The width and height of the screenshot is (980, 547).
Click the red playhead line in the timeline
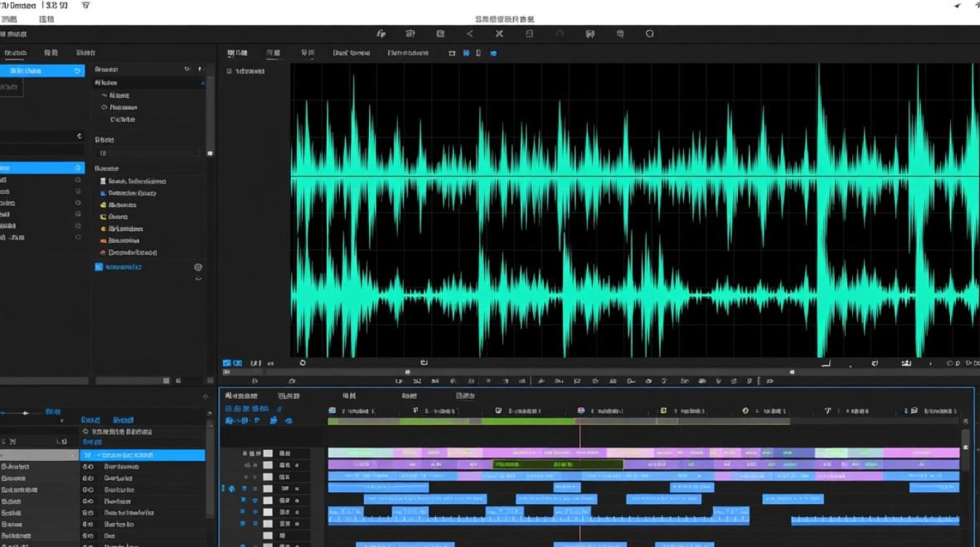(x=580, y=438)
